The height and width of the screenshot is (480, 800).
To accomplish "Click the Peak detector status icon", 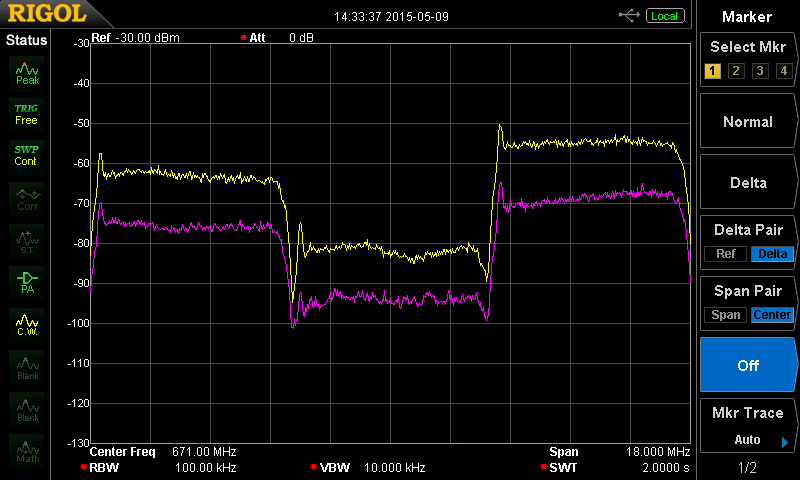I will click(x=26, y=72).
